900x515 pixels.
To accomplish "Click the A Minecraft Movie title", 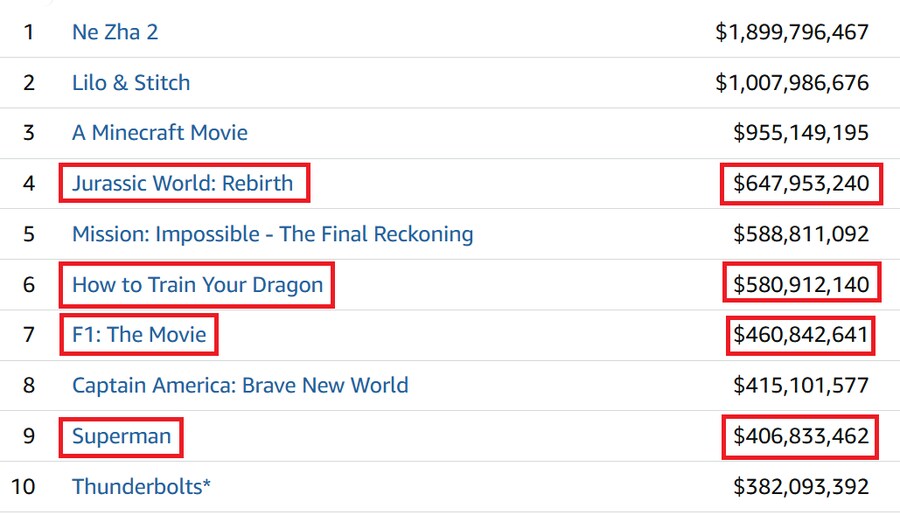I will 160,133.
